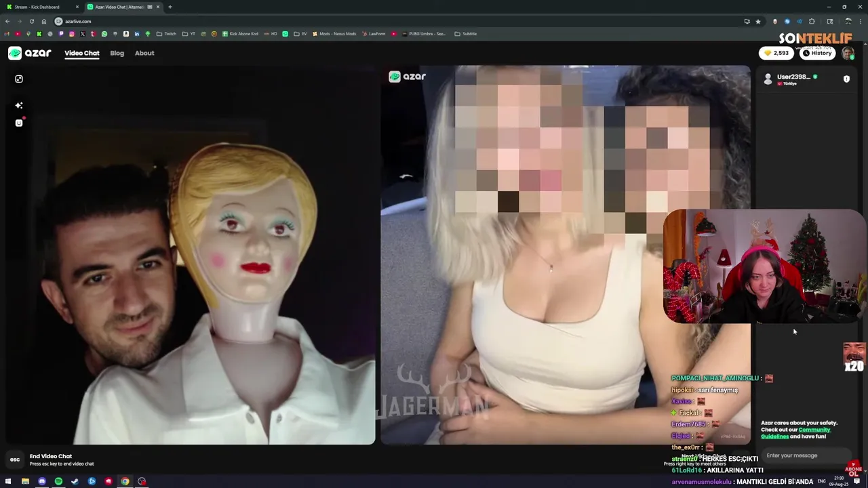The width and height of the screenshot is (868, 488).
Task: Open browser home page
Action: pos(44,21)
